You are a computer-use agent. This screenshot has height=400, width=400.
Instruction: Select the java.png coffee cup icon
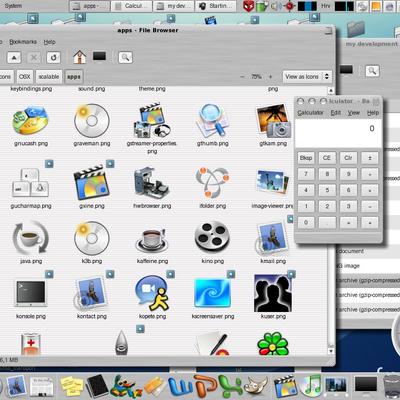(x=31, y=238)
